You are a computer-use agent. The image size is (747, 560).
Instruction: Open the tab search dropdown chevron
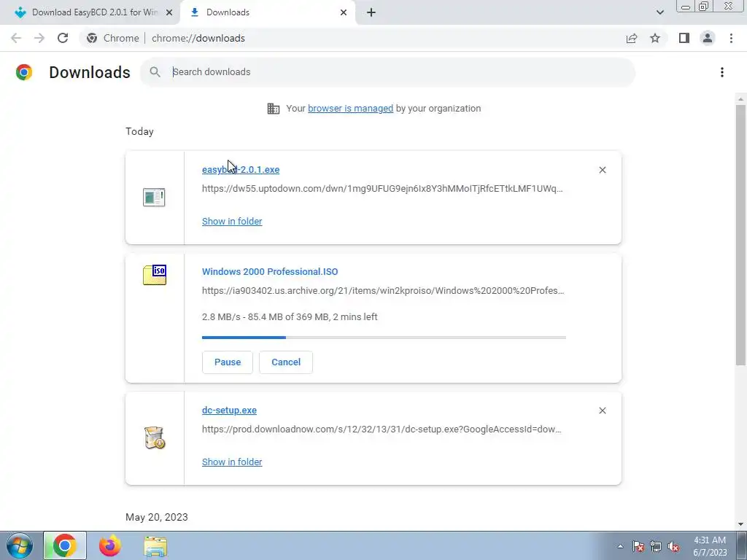pyautogui.click(x=659, y=12)
